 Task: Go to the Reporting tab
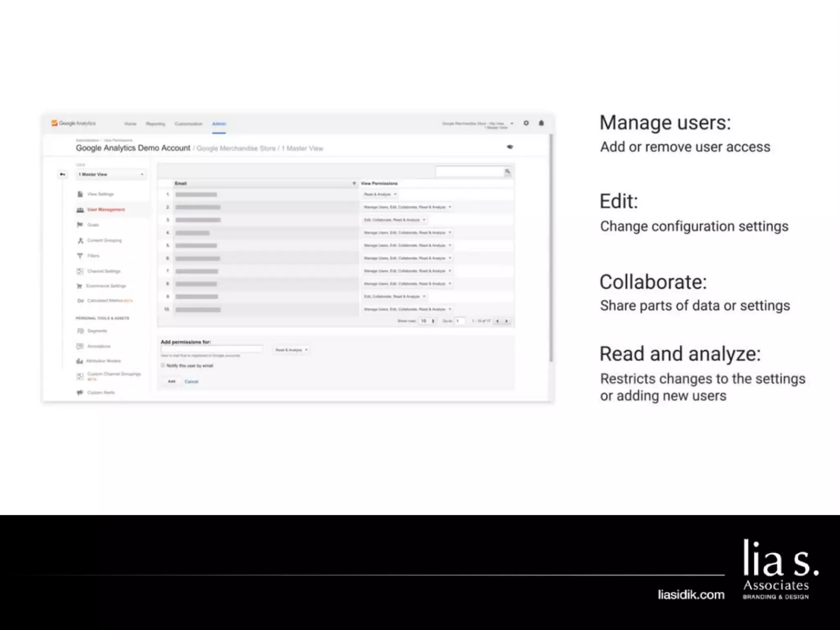pyautogui.click(x=155, y=124)
